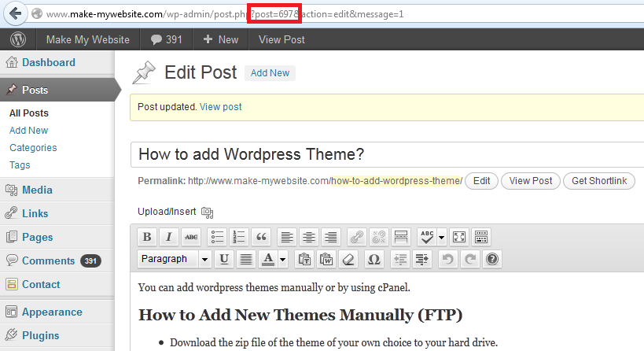Click the post title input field

pyautogui.click(x=385, y=154)
